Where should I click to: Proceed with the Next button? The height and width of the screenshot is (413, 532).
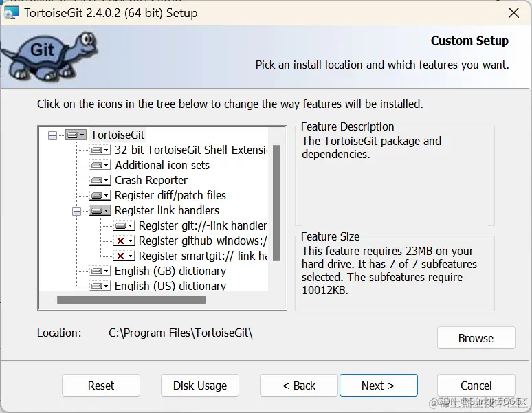[x=378, y=386]
